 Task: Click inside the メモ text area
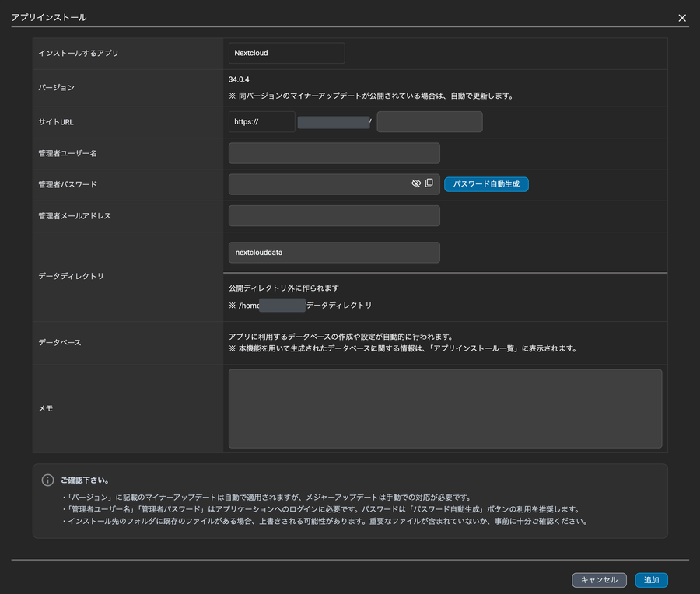click(x=445, y=408)
